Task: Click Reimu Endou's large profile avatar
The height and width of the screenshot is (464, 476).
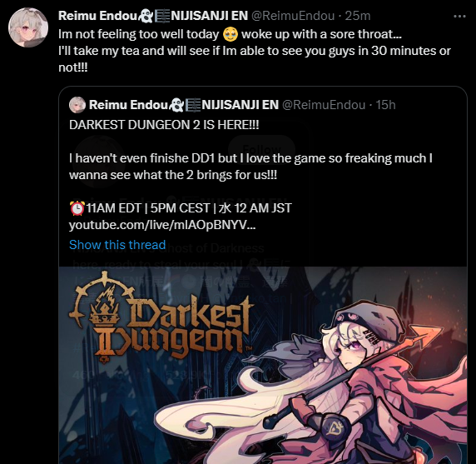Action: (x=28, y=27)
